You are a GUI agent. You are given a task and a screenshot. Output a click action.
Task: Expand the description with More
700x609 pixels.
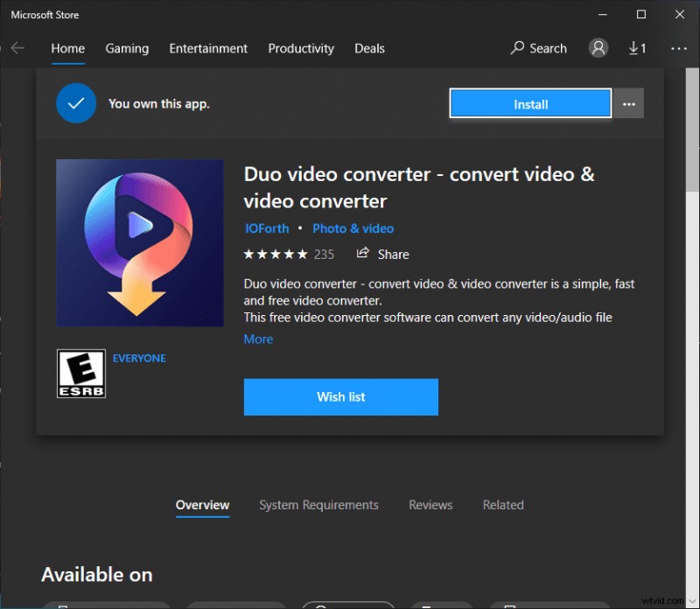[x=257, y=339]
